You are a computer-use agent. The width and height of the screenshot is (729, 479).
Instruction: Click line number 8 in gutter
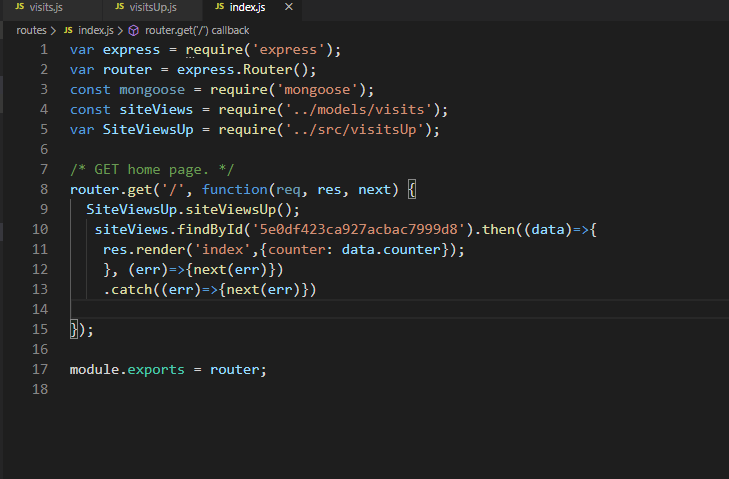(x=44, y=189)
